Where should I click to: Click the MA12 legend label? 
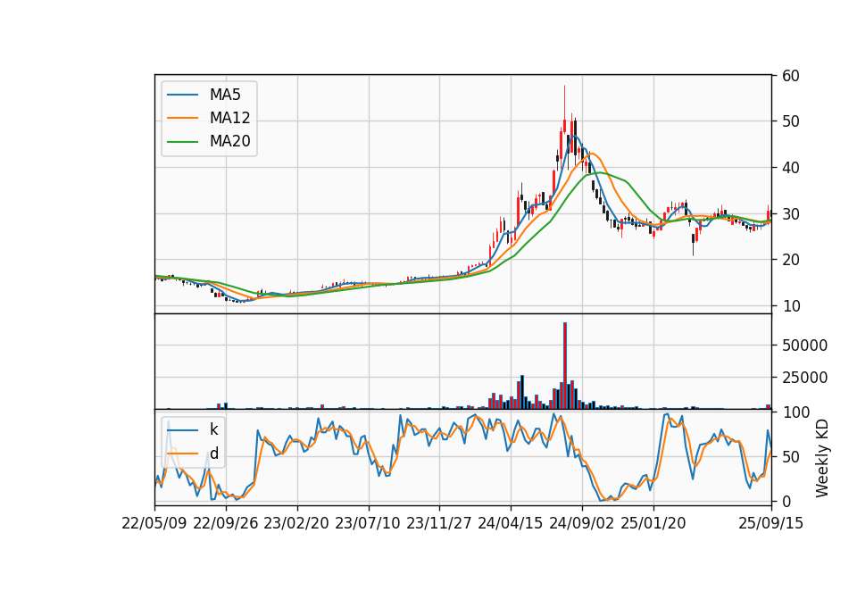pyautogui.click(x=229, y=118)
